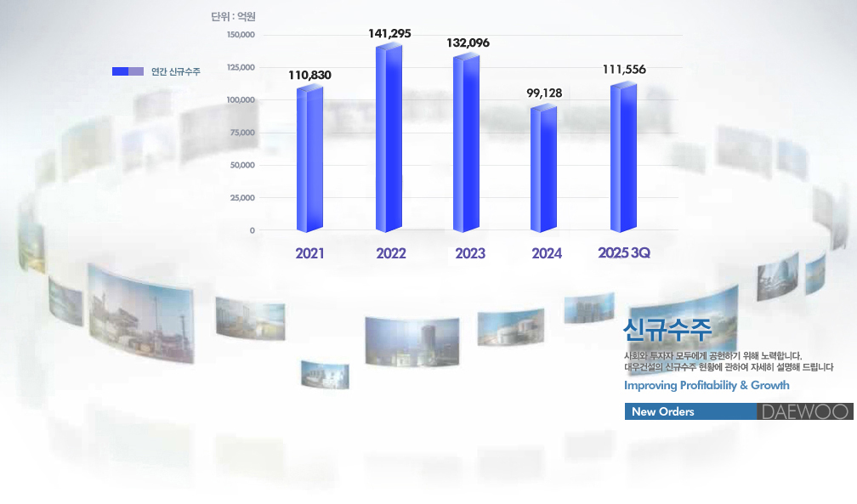Click the 2024 bar in the chart
Screen dimensions: 857x504
coord(543,168)
